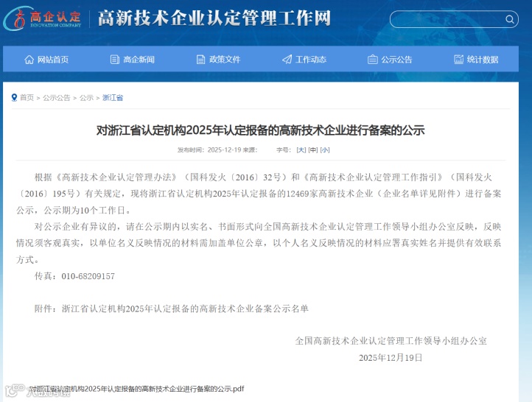
Task: Click the signature 全国高新技术企业认定管理工作领导小组办公室
Action: 391,341
